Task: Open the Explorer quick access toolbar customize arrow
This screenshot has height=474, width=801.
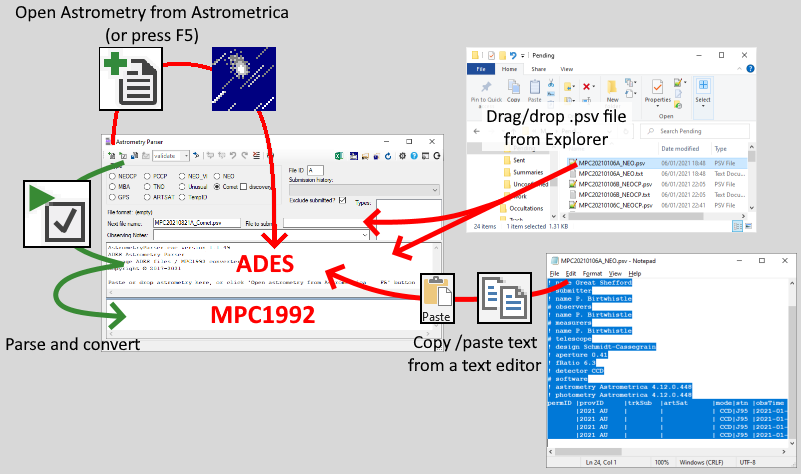Action: [x=523, y=56]
